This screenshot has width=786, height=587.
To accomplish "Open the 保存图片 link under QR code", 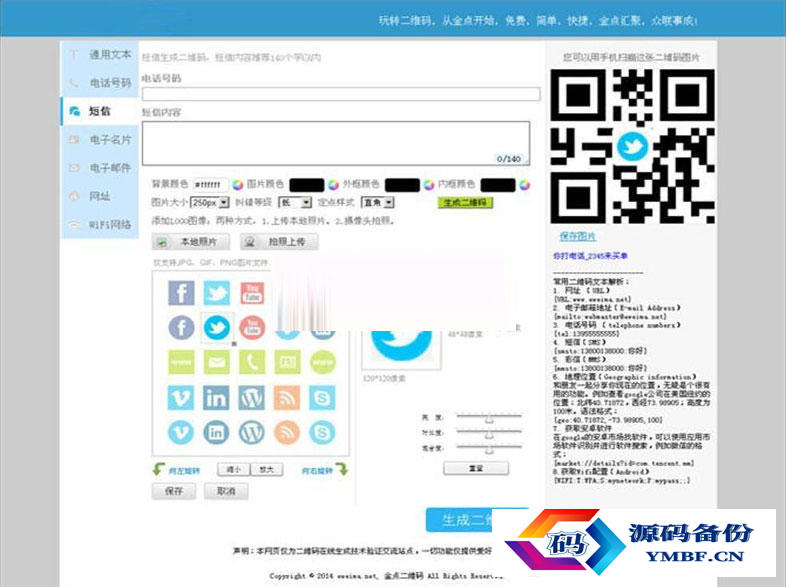I will click(x=577, y=236).
